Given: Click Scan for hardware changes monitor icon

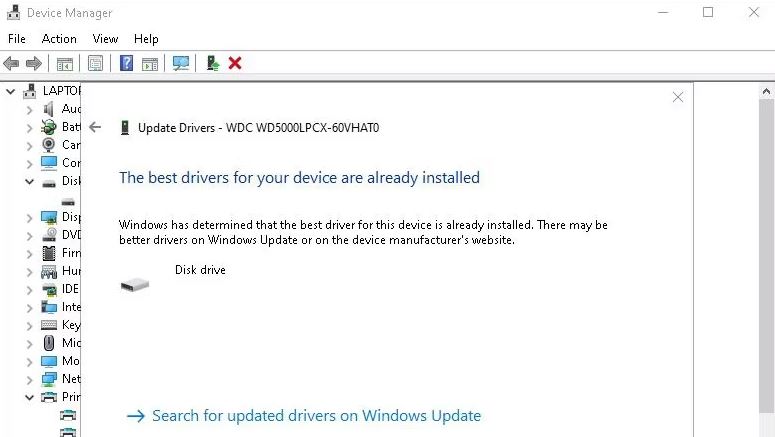Looking at the screenshot, I should pos(180,63).
